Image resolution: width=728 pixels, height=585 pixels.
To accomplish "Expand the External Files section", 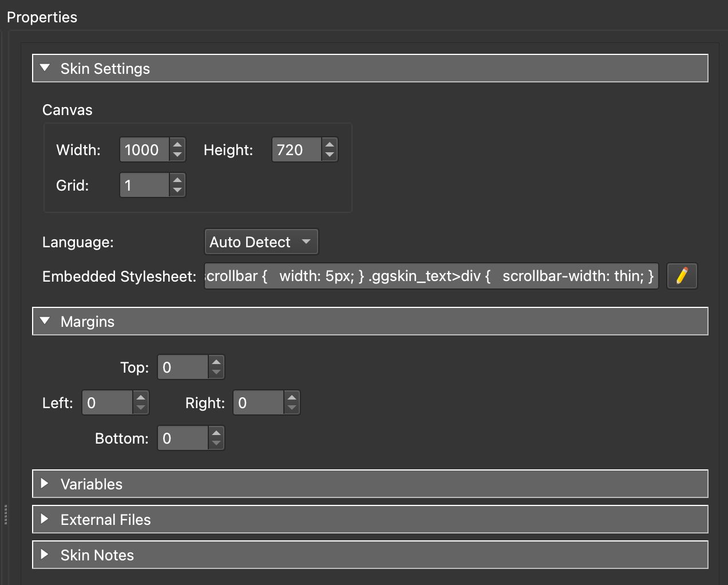I will [45, 519].
